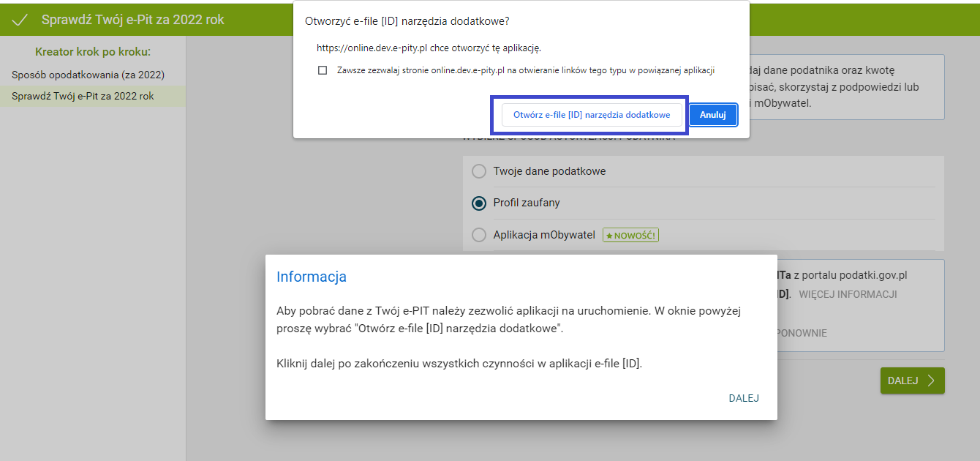Click the 'Informacja' dialog title
The height and width of the screenshot is (461, 980).
(311, 277)
